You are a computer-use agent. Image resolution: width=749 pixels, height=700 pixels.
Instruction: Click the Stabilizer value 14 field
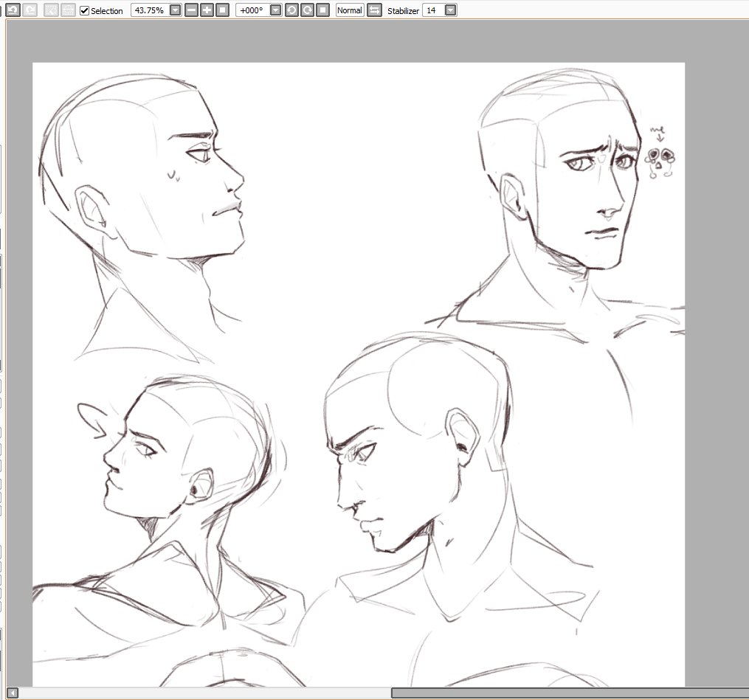[432, 10]
